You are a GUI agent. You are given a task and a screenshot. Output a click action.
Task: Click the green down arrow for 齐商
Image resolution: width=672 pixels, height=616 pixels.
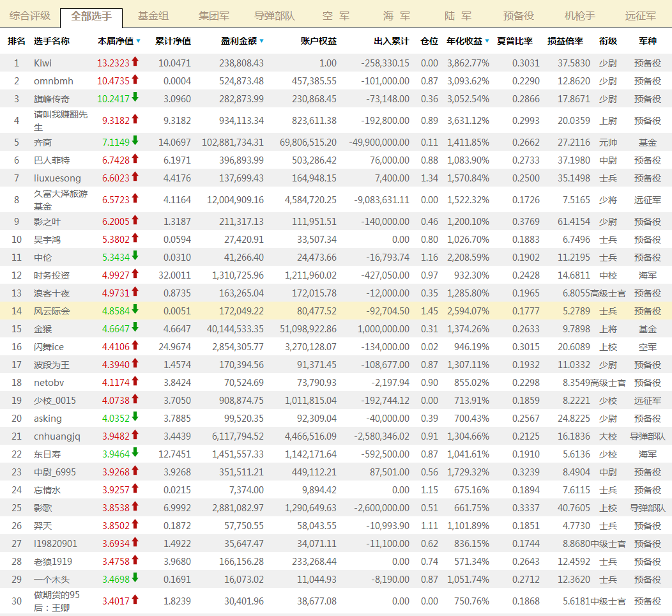pyautogui.click(x=135, y=141)
